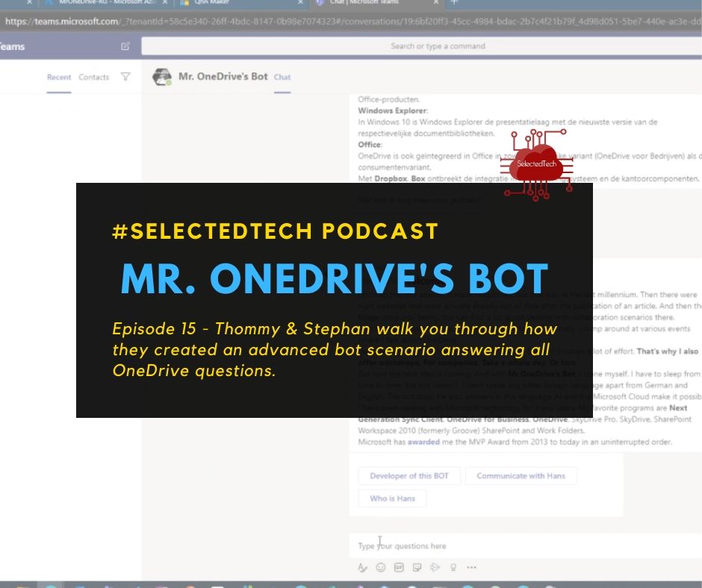The height and width of the screenshot is (588, 702).
Task: Open the sticker picker
Action: coord(417,567)
